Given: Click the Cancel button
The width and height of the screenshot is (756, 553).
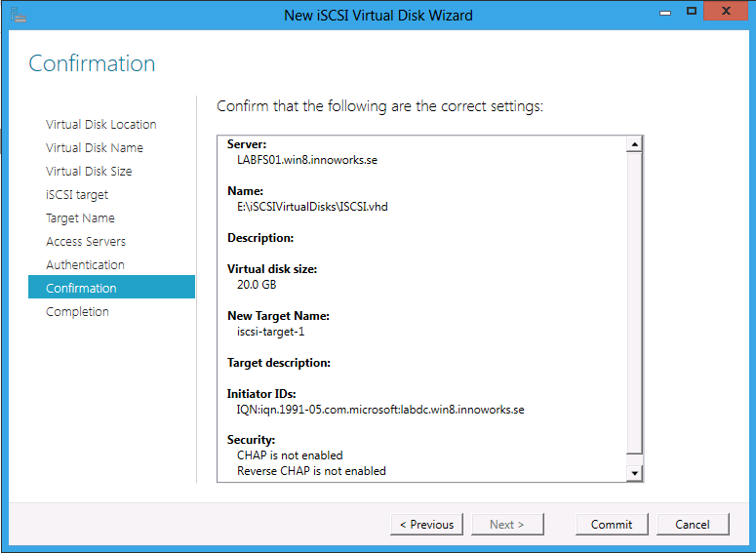Looking at the screenshot, I should coord(693,524).
